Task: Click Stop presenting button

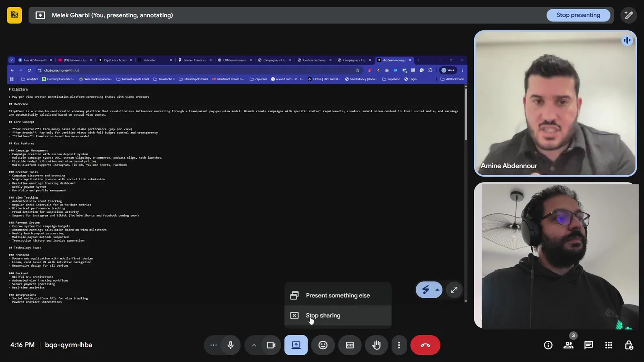Action: 579,15
